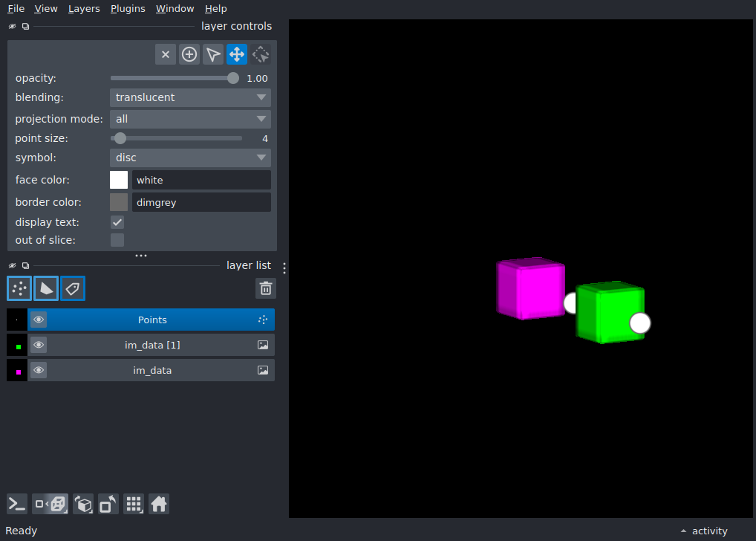Image resolution: width=756 pixels, height=541 pixels.
Task: Click the Points layer thumbnail
Action: tap(17, 320)
